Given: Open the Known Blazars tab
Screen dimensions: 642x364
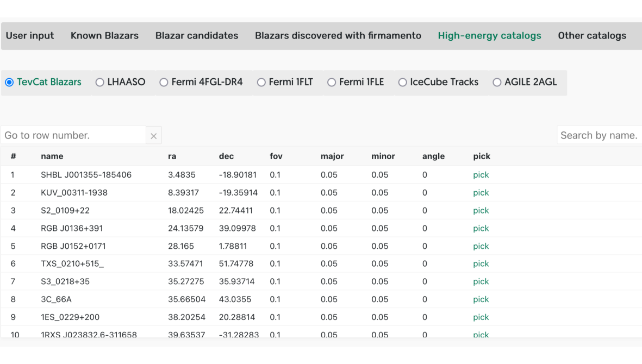Looking at the screenshot, I should coord(104,36).
